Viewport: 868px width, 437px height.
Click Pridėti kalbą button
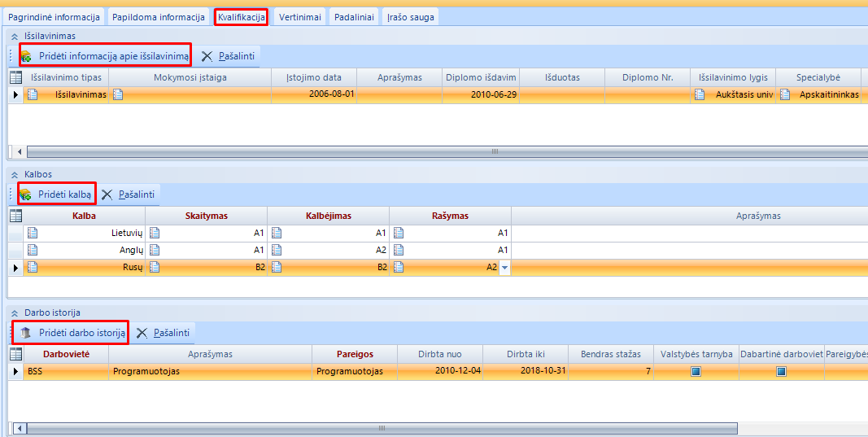(x=64, y=194)
